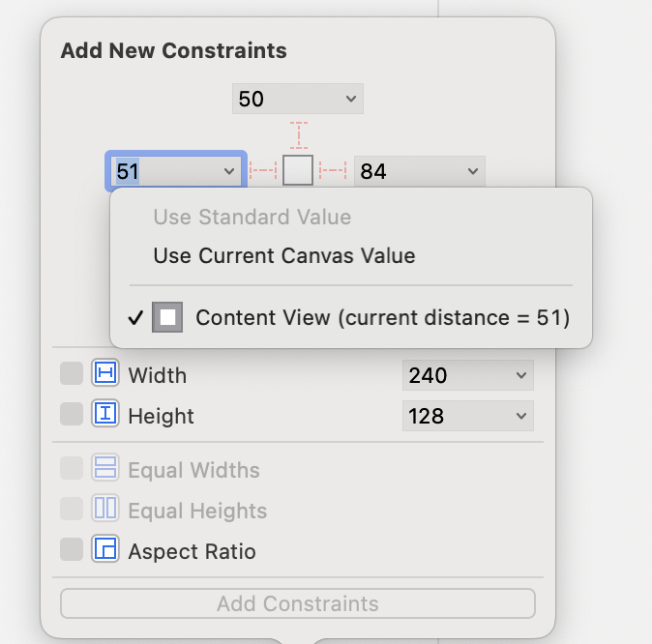The width and height of the screenshot is (652, 644).
Task: Select Content View current distance item
Action: (381, 317)
